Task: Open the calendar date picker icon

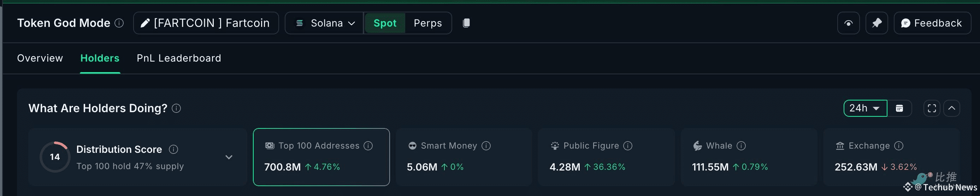Action: [899, 108]
